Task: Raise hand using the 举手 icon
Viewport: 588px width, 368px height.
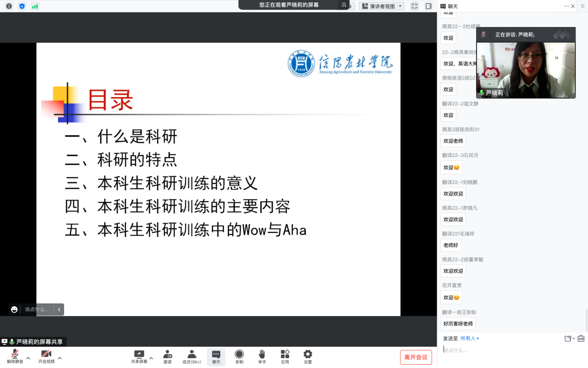Action: point(262,355)
